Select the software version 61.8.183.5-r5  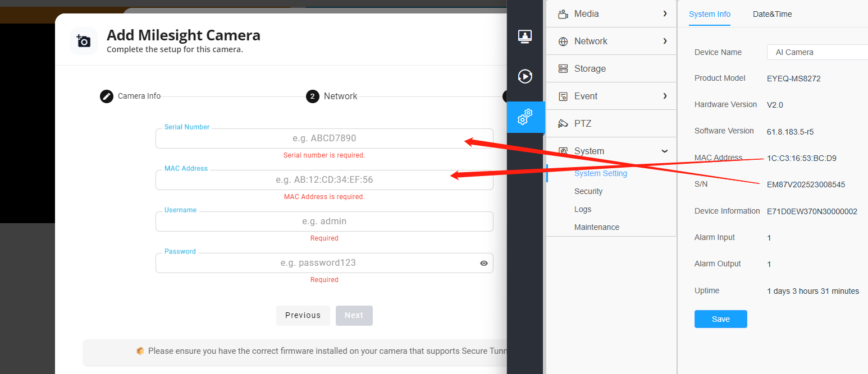point(791,132)
